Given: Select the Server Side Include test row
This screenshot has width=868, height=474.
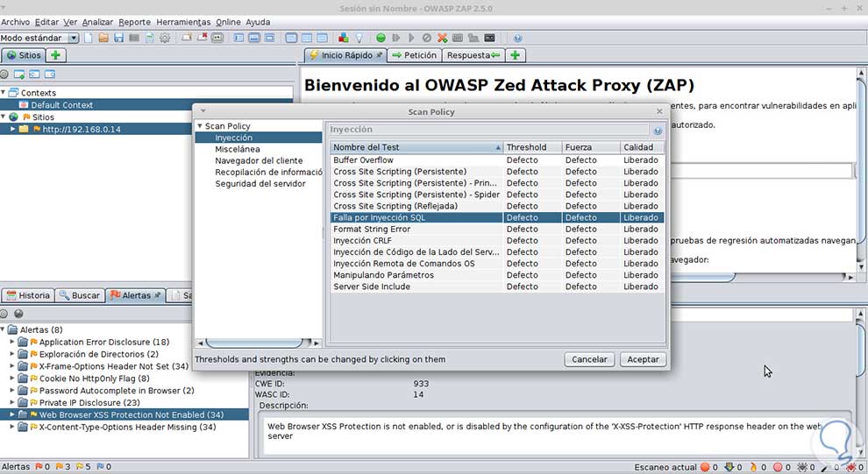Looking at the screenshot, I should coord(497,287).
